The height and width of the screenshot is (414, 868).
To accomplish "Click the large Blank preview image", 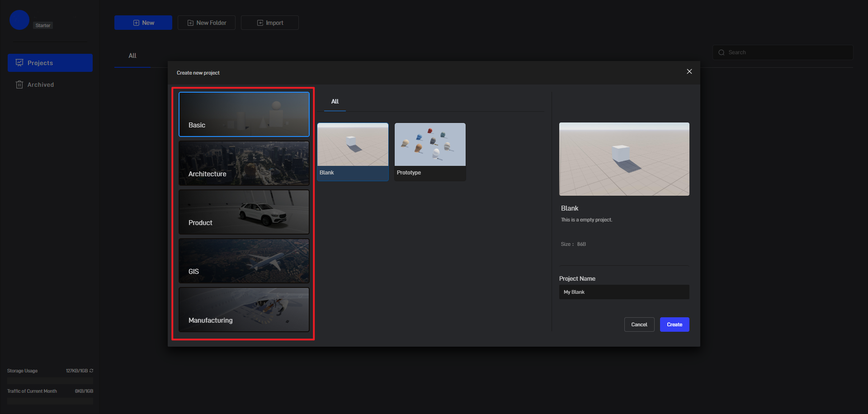I will (624, 159).
